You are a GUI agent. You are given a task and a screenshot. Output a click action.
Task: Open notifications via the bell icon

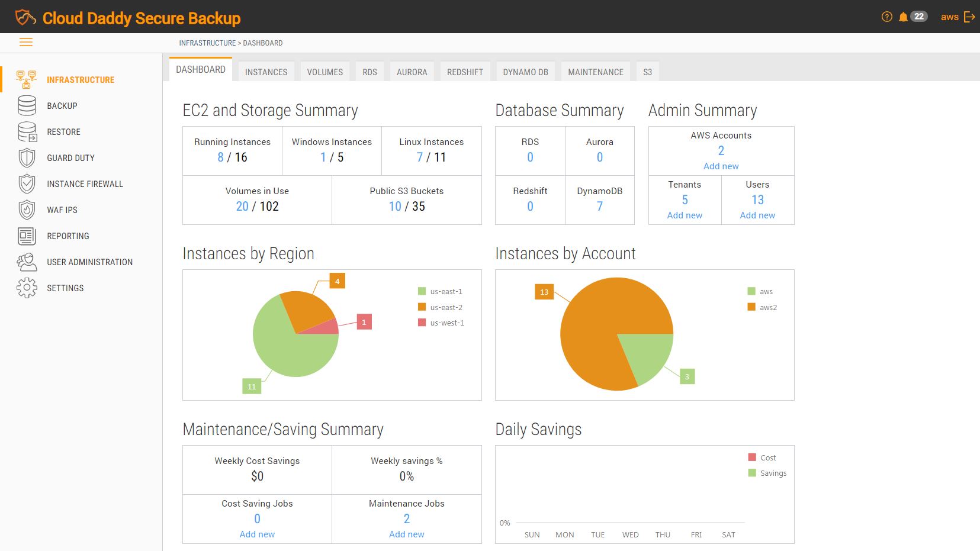(x=902, y=17)
